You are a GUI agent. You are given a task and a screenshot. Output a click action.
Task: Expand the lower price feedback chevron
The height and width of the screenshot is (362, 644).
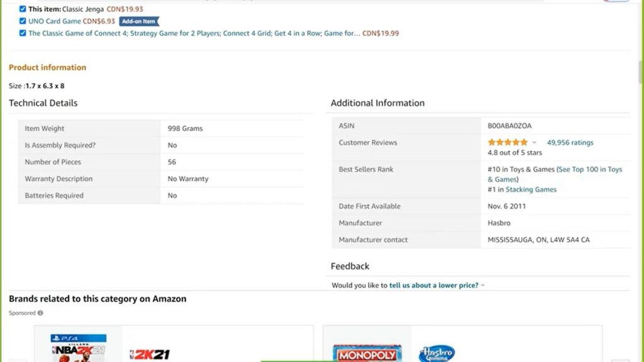(482, 285)
